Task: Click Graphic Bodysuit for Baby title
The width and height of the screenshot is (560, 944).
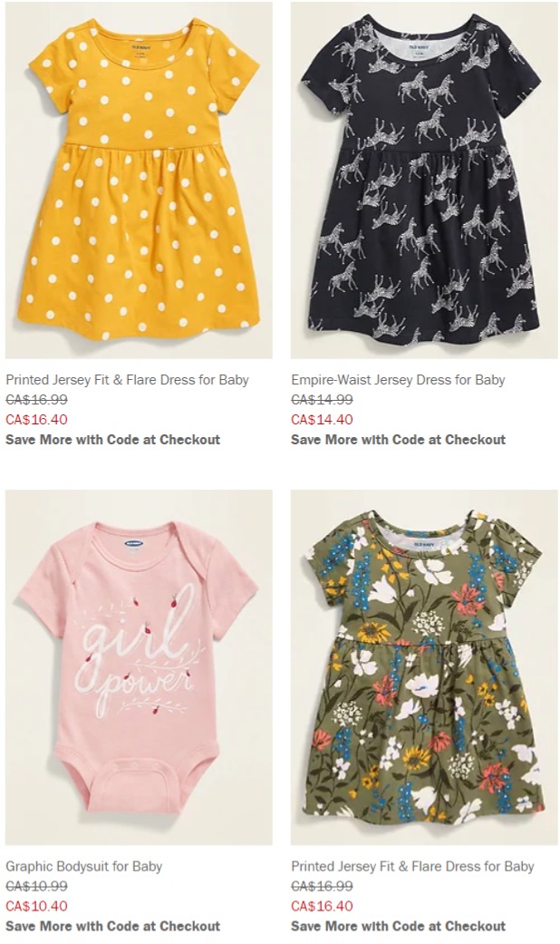Action: coord(84,866)
